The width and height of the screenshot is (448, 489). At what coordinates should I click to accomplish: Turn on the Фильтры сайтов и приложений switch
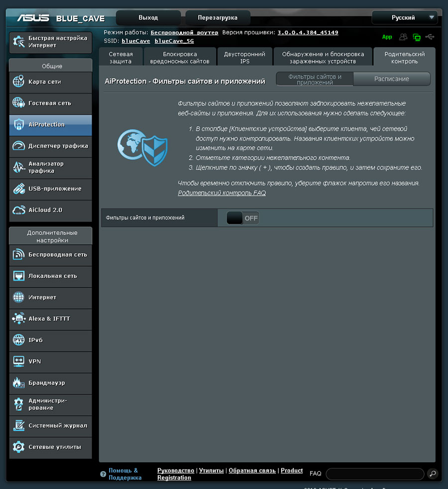(x=243, y=218)
